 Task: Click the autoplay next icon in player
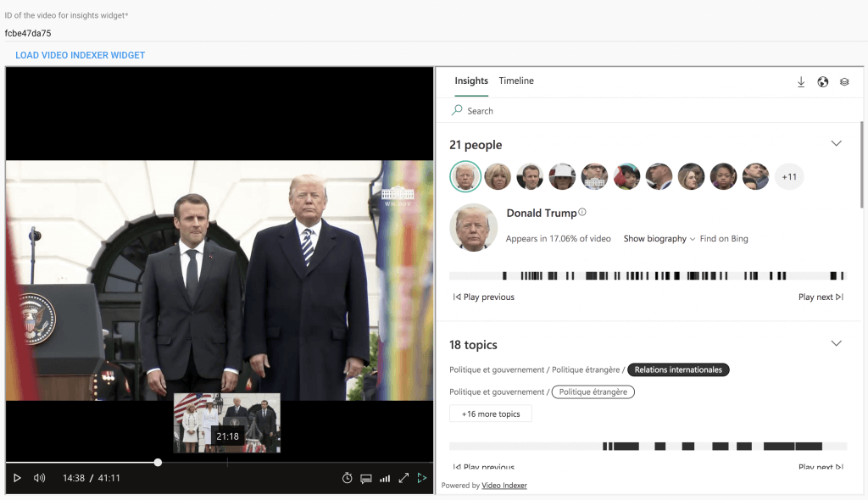tap(422, 478)
